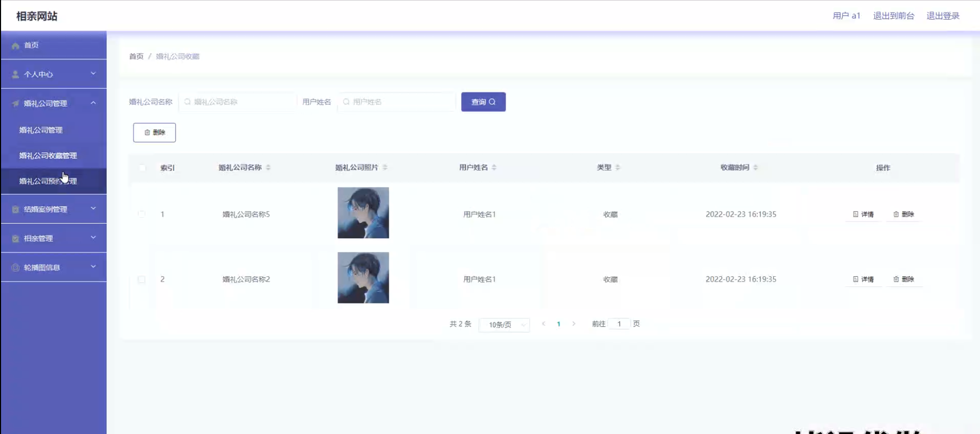Click the go-to page number input
Image resolution: width=980 pixels, height=434 pixels.
coord(619,324)
